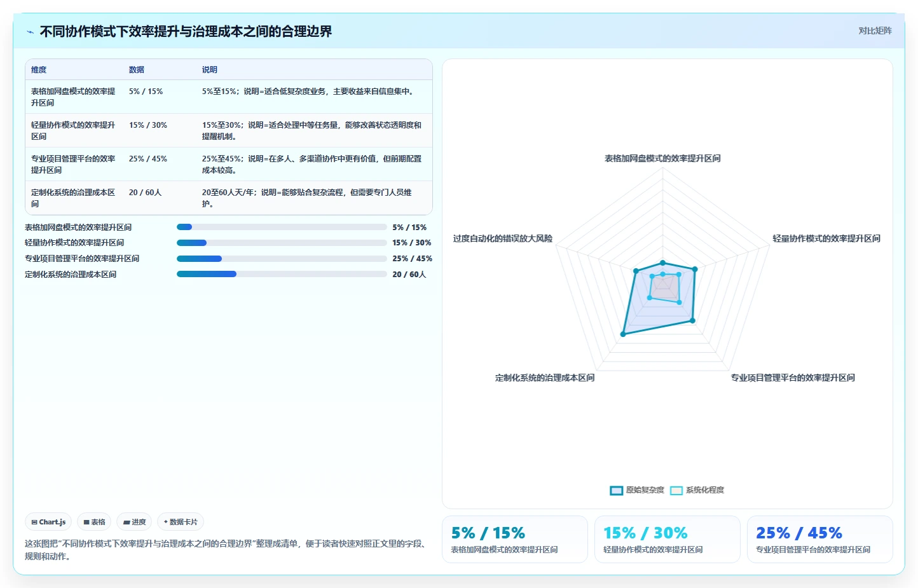The width and height of the screenshot is (918, 588).
Task: Click radar axis label 定制化系统的治理成本区间
Action: tap(545, 378)
